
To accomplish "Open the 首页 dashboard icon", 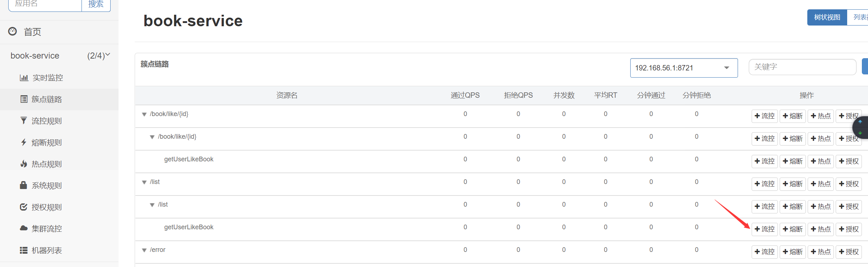I will [x=13, y=32].
